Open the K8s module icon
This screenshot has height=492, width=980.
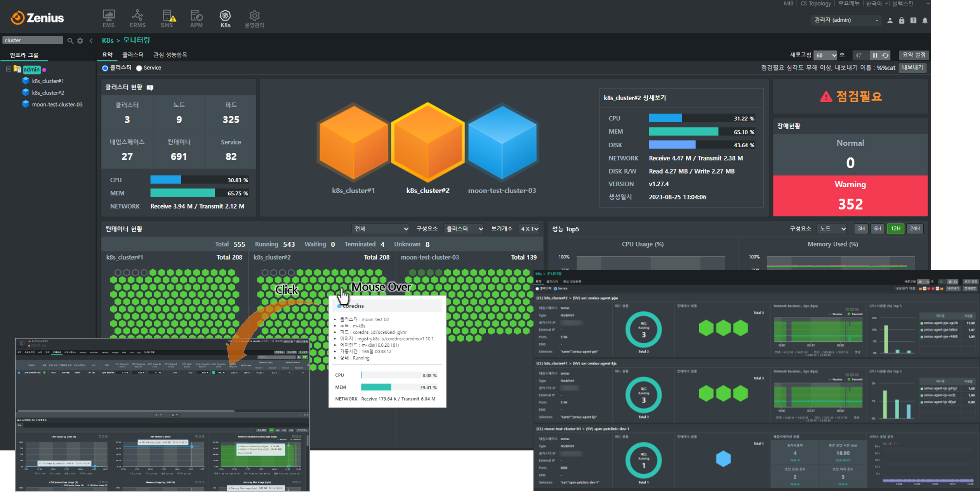coord(225,18)
